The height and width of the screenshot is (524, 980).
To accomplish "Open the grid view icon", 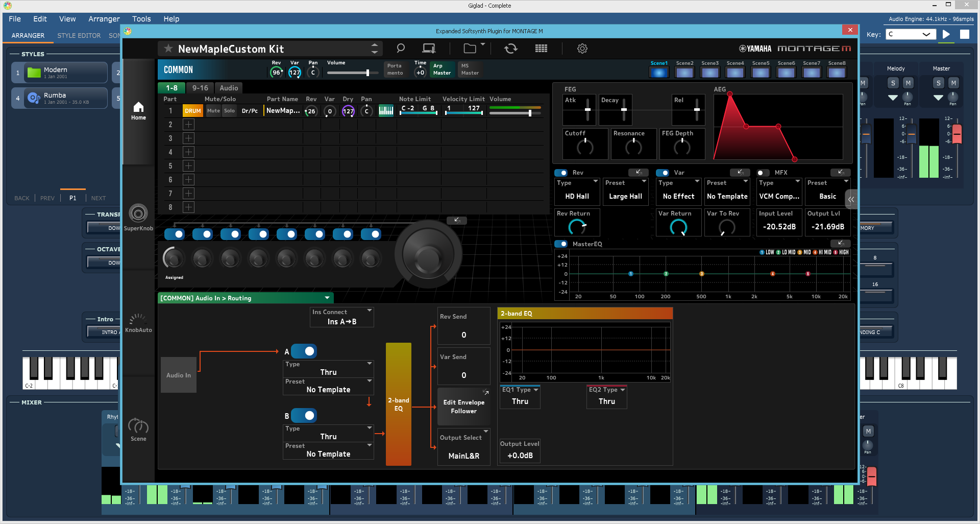I will (x=541, y=49).
